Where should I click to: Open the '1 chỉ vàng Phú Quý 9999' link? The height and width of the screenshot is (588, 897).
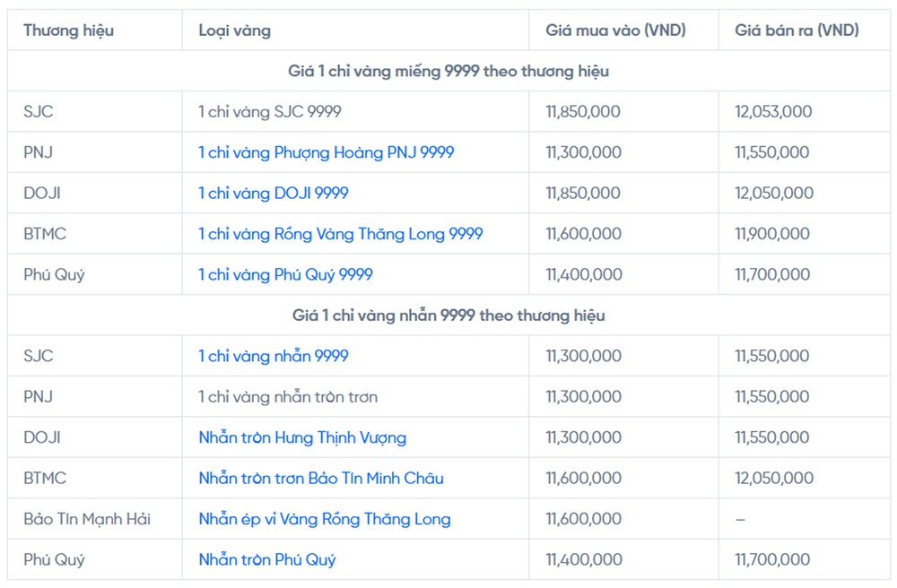pyautogui.click(x=285, y=275)
